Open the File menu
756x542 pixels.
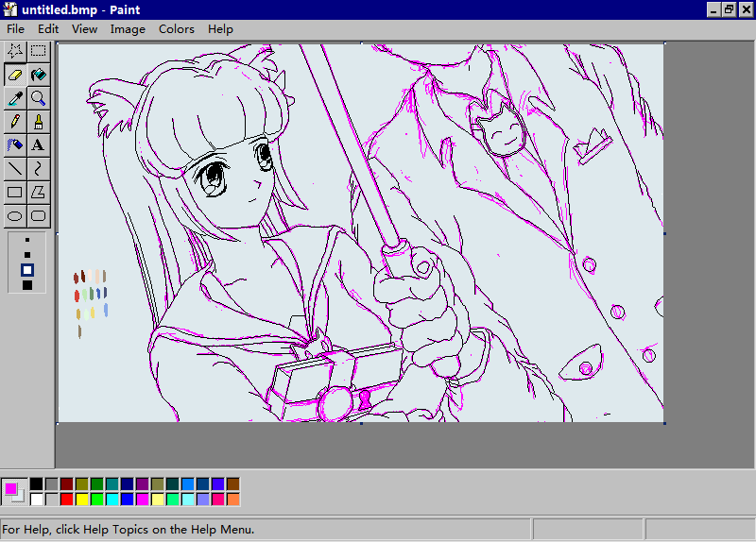pyautogui.click(x=15, y=29)
